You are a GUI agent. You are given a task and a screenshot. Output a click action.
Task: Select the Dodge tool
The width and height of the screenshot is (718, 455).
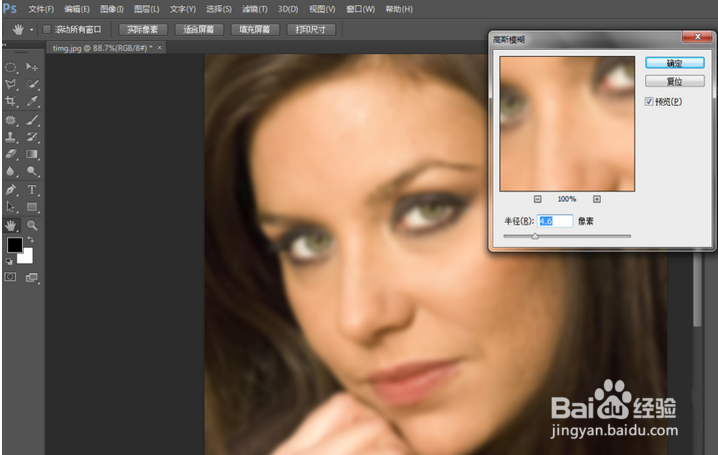[x=32, y=171]
